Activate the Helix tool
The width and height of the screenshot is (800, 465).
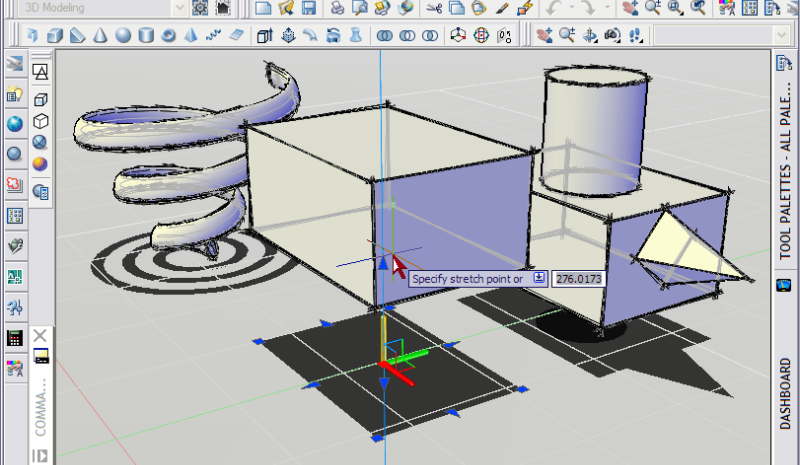[213, 36]
